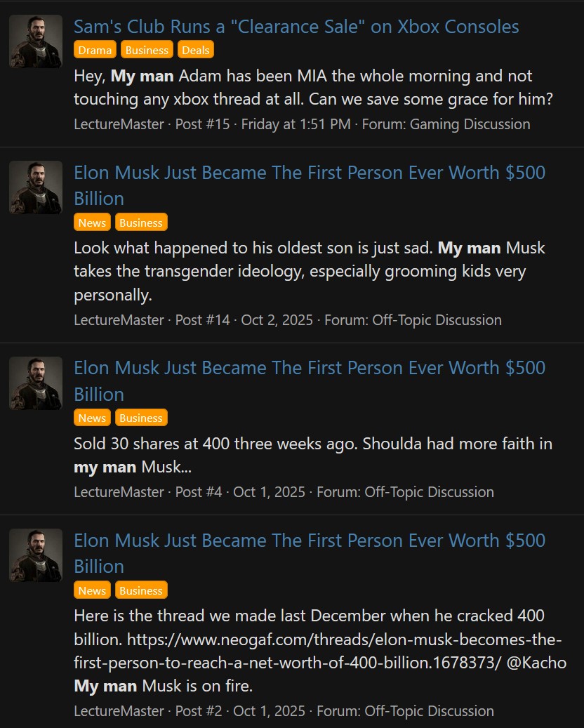Open the Elon Musk thread title above Post #2
The height and width of the screenshot is (728, 584).
pyautogui.click(x=310, y=541)
